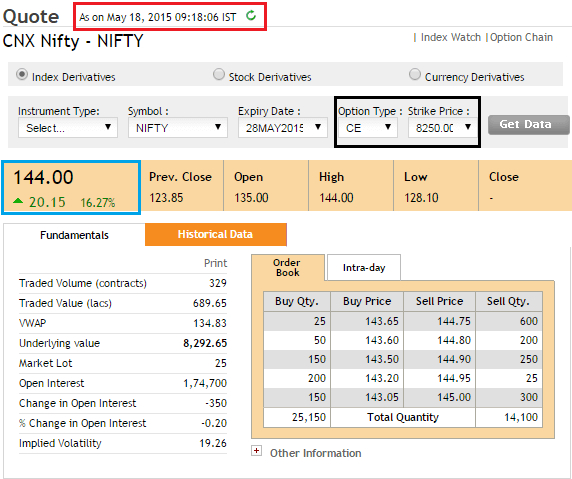Open the Instrument Type dropdown
The width and height of the screenshot is (572, 479).
[68, 128]
